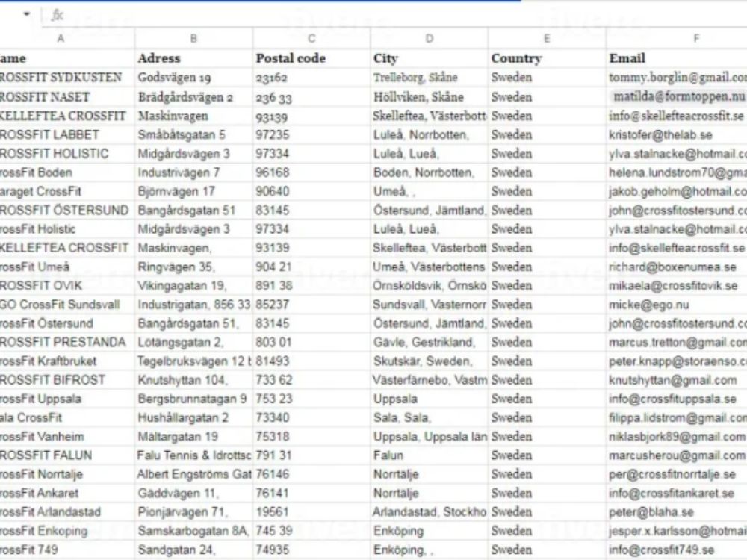Open the name box dropdown arrow
Image resolution: width=747 pixels, height=560 pixels.
pyautogui.click(x=27, y=14)
